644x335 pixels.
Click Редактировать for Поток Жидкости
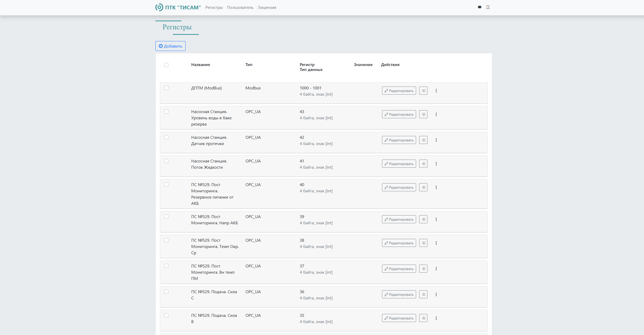pos(399,164)
